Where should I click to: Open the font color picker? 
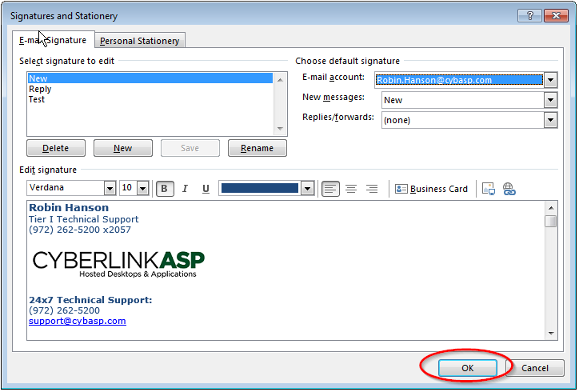pyautogui.click(x=307, y=189)
